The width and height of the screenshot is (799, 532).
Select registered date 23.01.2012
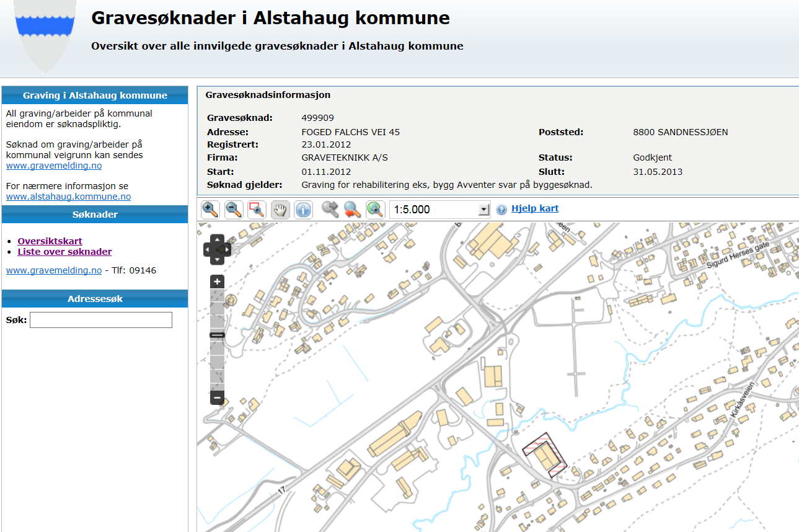click(x=326, y=144)
